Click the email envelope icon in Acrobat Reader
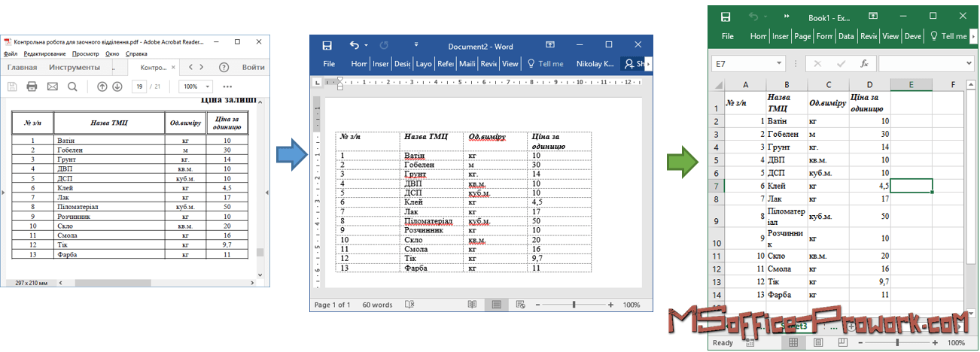Screen dimensions: 980x352 pyautogui.click(x=52, y=86)
